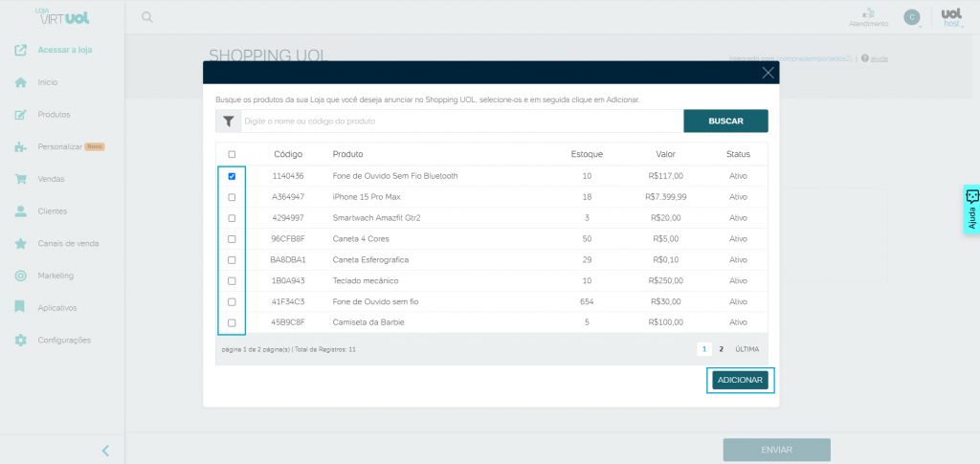The width and height of the screenshot is (980, 464).
Task: Check the Smartwach Amazfit Gtr2 checkbox
Action: click(232, 218)
